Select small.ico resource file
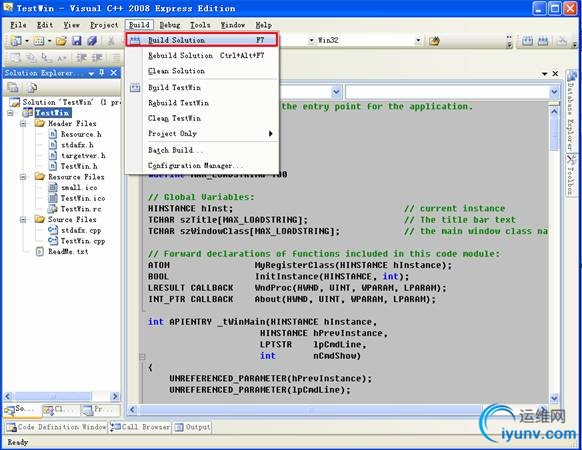 (79, 188)
